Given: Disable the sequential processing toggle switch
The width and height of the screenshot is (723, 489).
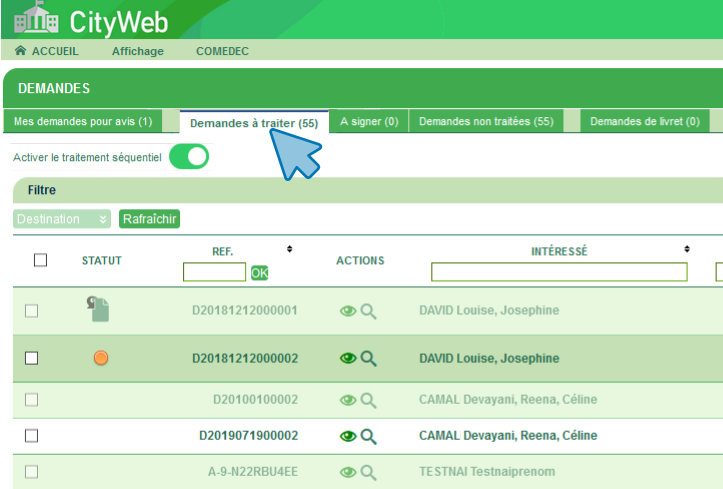Looking at the screenshot, I should coord(189,157).
